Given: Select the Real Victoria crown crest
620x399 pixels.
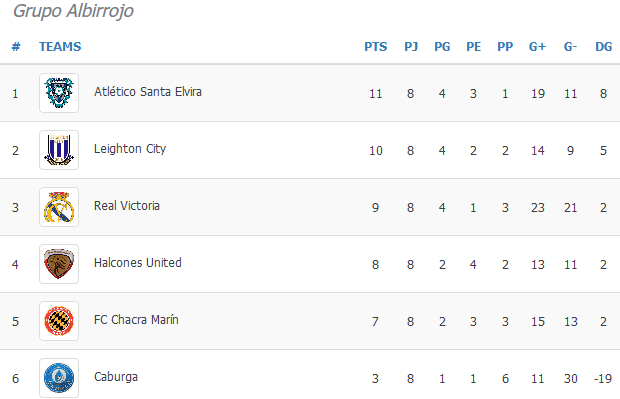Looking at the screenshot, I should click(59, 207).
